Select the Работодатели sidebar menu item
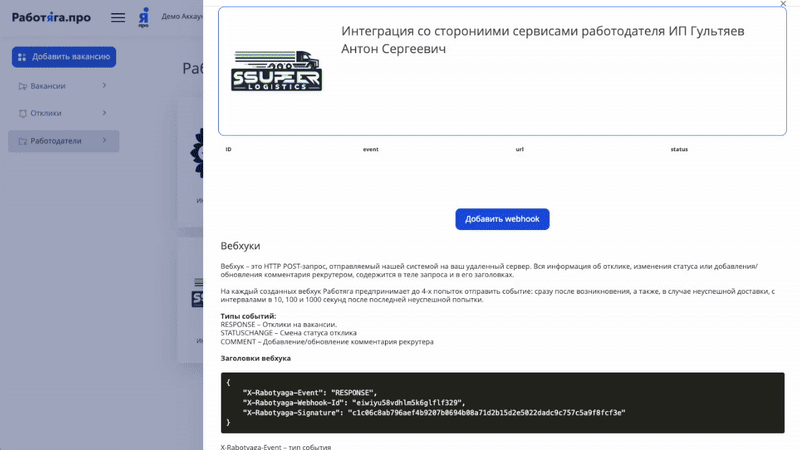The image size is (800, 450). pos(56,141)
